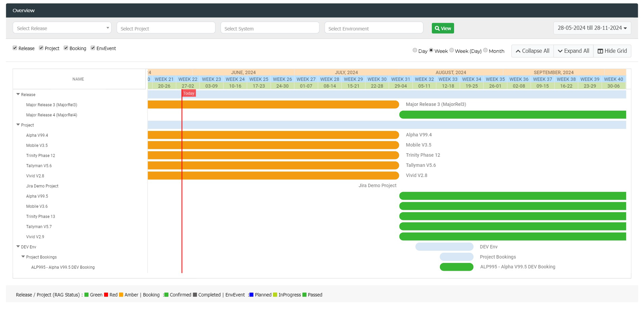Click the light blue Project Bookings bar
This screenshot has height=311, width=644.
pyautogui.click(x=456, y=257)
